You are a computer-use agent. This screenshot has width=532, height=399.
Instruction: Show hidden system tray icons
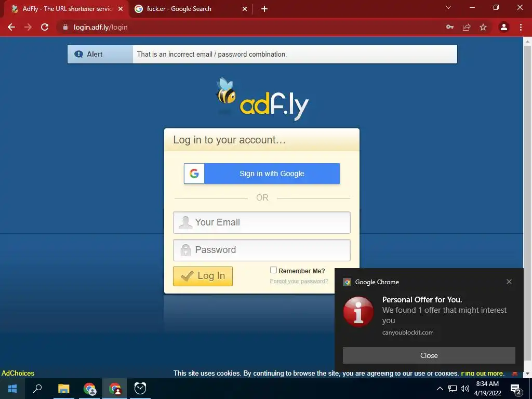point(440,389)
